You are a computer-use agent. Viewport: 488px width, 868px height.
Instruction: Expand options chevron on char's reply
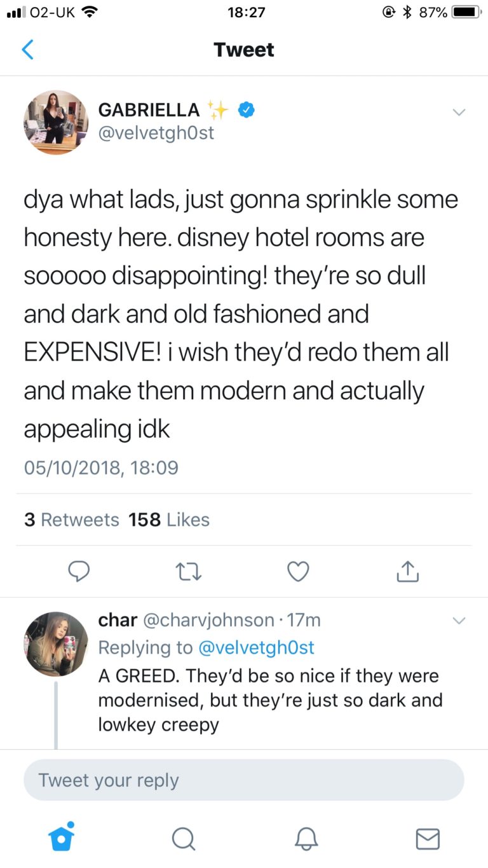pos(458,620)
